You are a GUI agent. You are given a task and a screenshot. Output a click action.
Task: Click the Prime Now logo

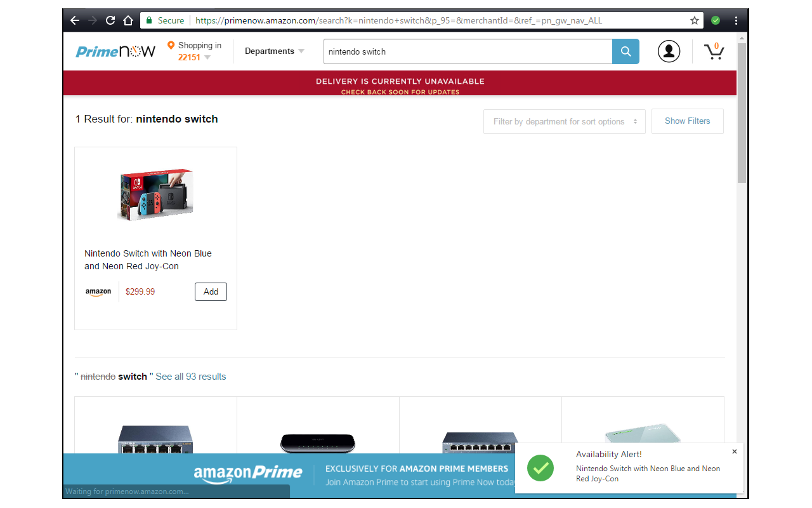(115, 51)
